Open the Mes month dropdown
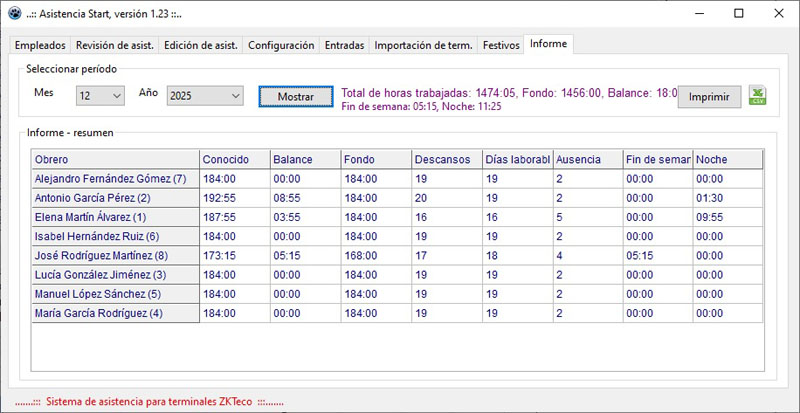The width and height of the screenshot is (800, 413). (x=99, y=96)
